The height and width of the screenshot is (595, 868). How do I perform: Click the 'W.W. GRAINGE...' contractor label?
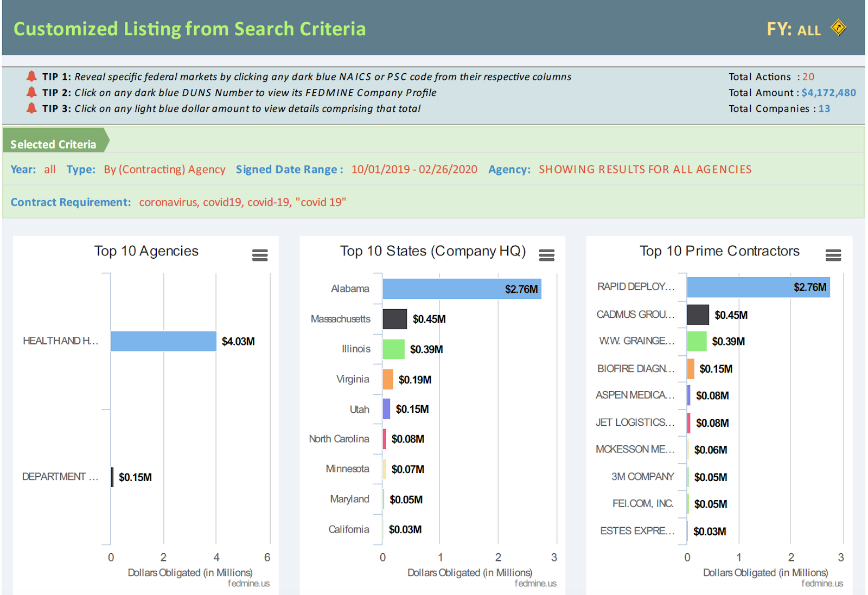[x=637, y=341]
